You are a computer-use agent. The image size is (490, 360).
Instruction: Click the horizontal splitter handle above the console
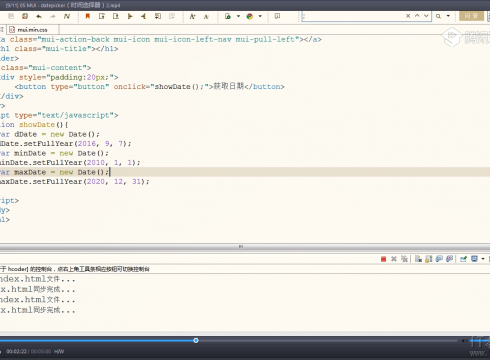click(241, 247)
